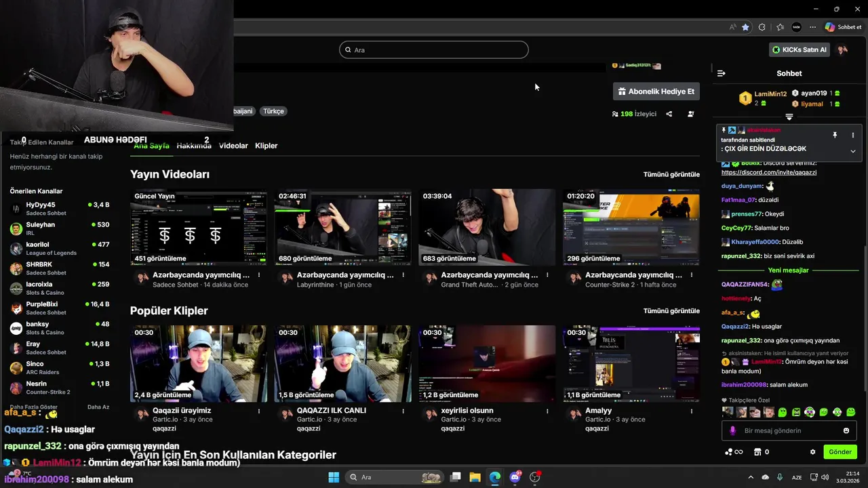868x488 pixels.
Task: Play the 03:39:04 Grand Theft Auto video
Action: click(487, 227)
